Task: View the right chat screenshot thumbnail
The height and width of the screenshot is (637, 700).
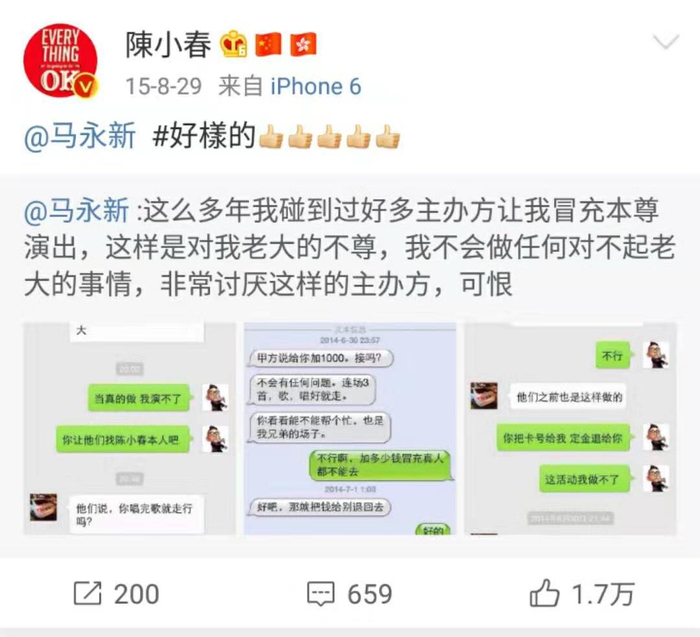Action: coord(571,428)
